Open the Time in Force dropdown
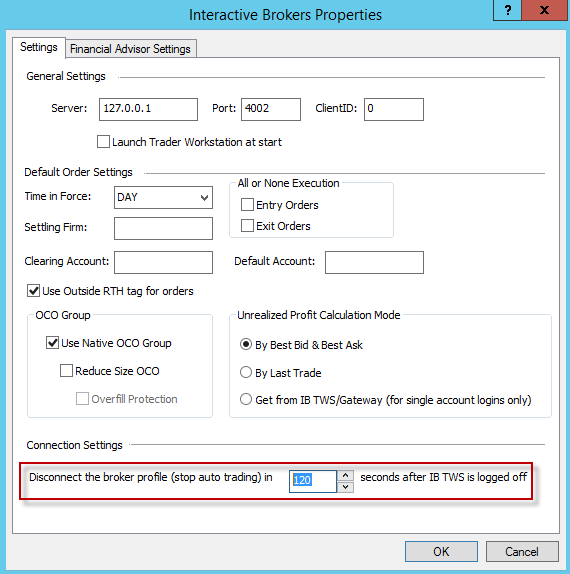The width and height of the screenshot is (570, 574). pyautogui.click(x=163, y=197)
